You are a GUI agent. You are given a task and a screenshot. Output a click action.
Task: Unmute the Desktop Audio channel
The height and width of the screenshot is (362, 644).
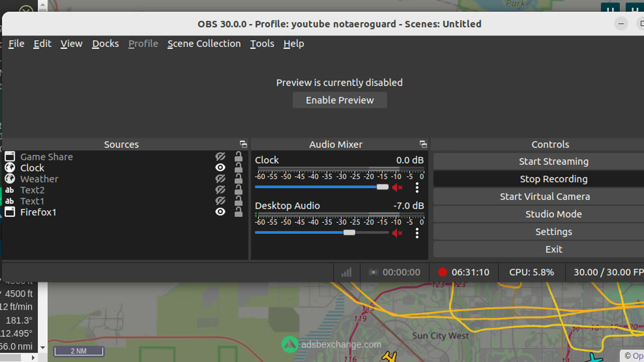coord(397,233)
